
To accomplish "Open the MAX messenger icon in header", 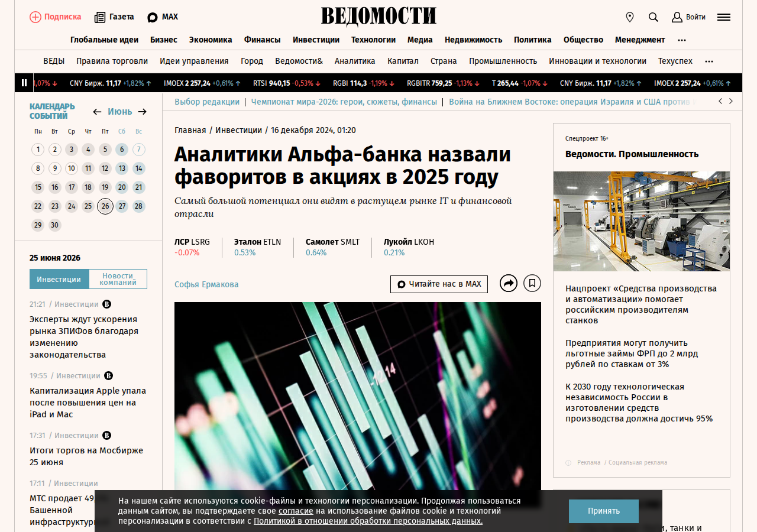I will [x=153, y=17].
